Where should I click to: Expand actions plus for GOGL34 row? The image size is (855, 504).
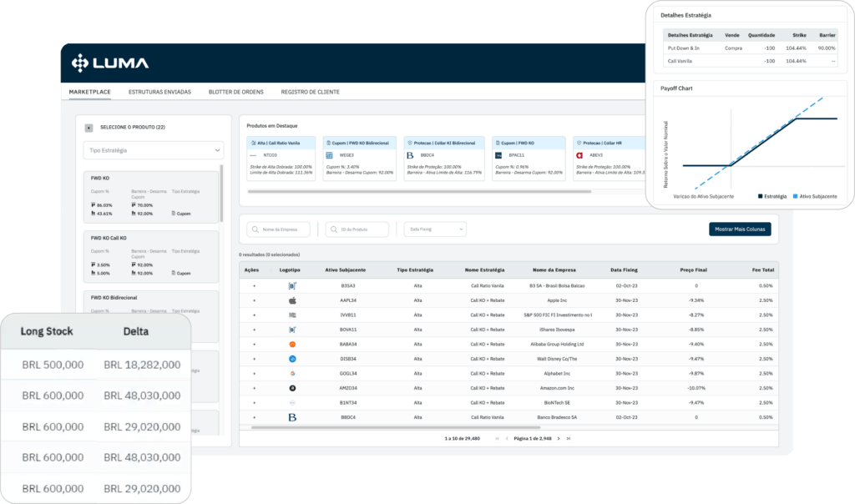254,373
